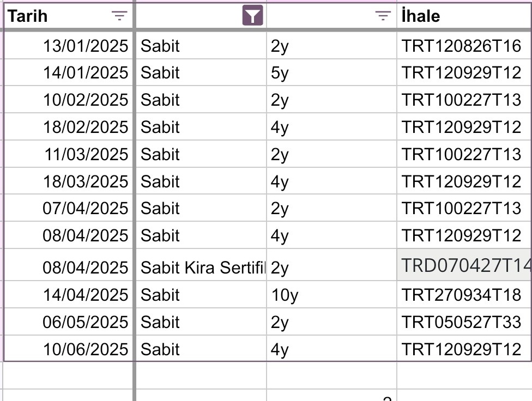Screen dimensions: 532x401
Task: Select the TRT050527T33 cell
Action: click(x=464, y=321)
